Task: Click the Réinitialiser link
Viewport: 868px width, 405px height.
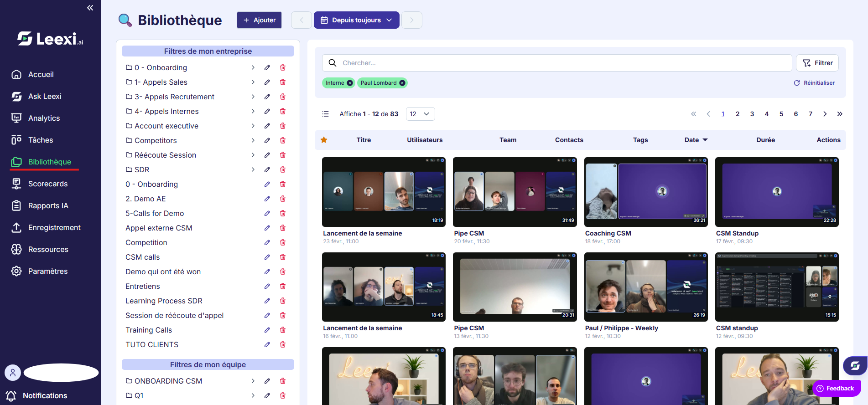Action: [814, 83]
